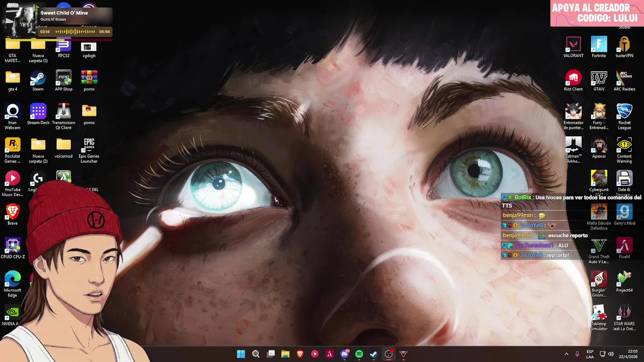644x362 pixels.
Task: Open Grand Theft Auto V shortcut
Action: [x=599, y=251]
